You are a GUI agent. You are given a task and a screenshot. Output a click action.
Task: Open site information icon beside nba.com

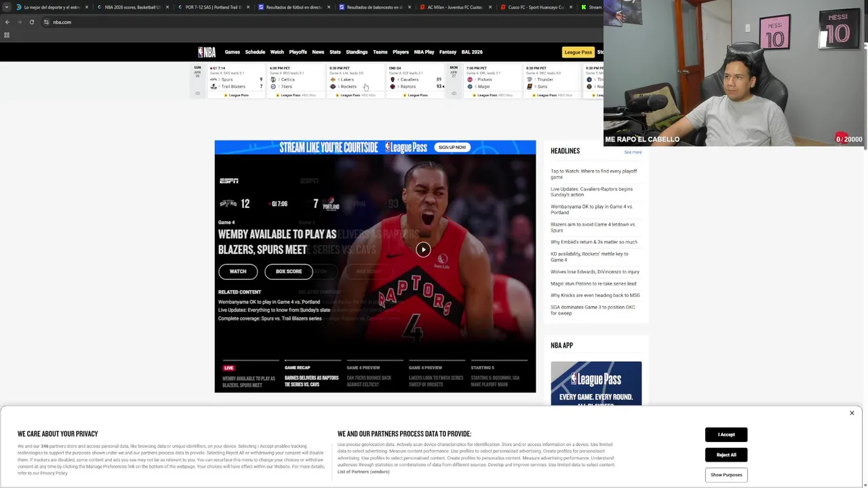point(46,22)
